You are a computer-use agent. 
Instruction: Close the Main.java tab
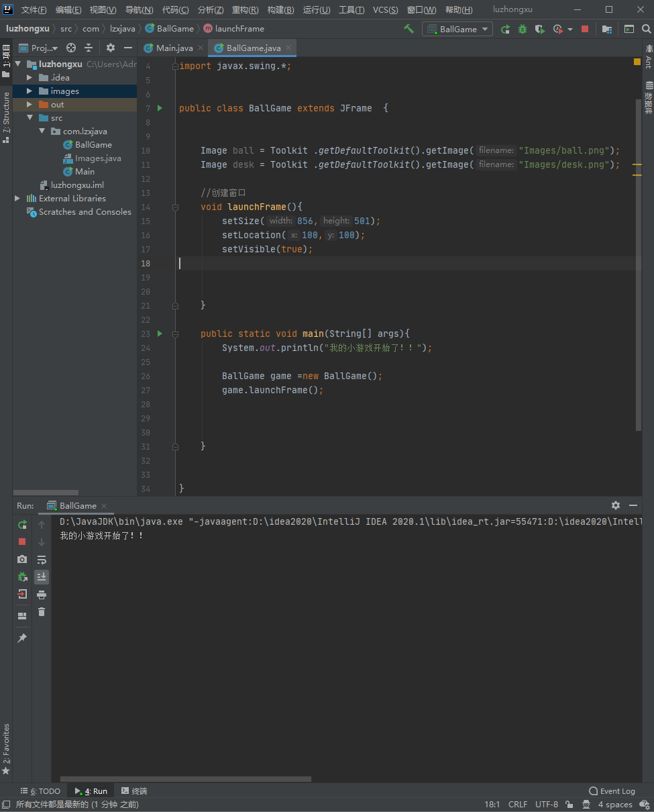coord(201,48)
